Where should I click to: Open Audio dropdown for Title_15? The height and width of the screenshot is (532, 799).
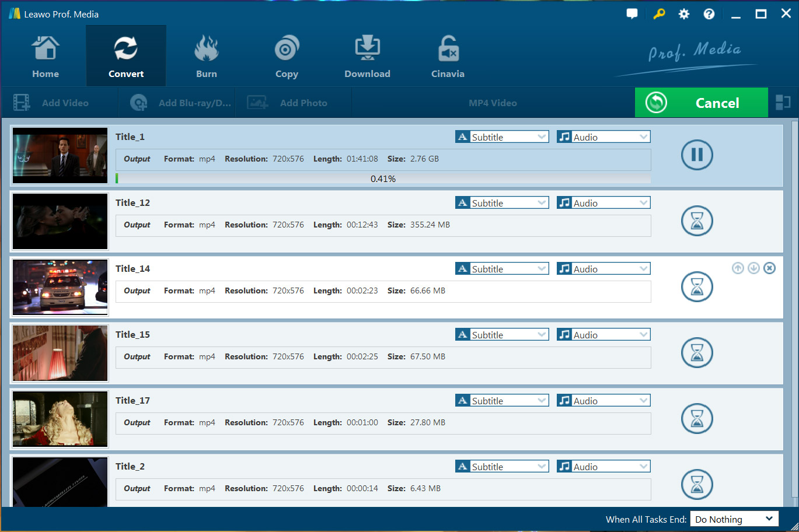(x=603, y=335)
